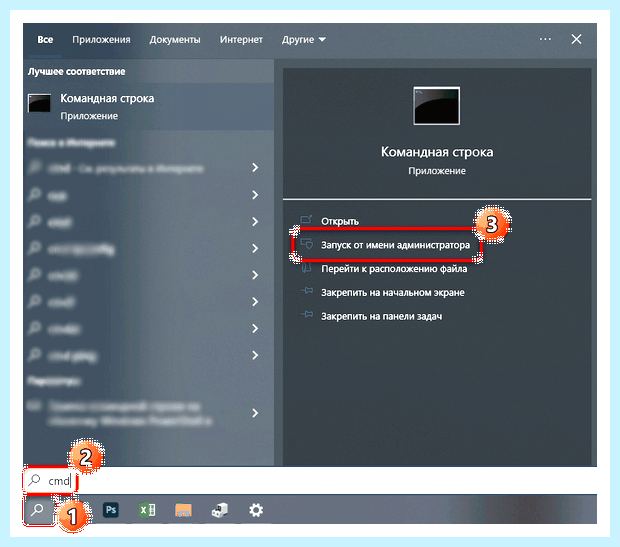Click Закрепить на начальном экране
Screen dimensions: 620x547
coord(393,293)
